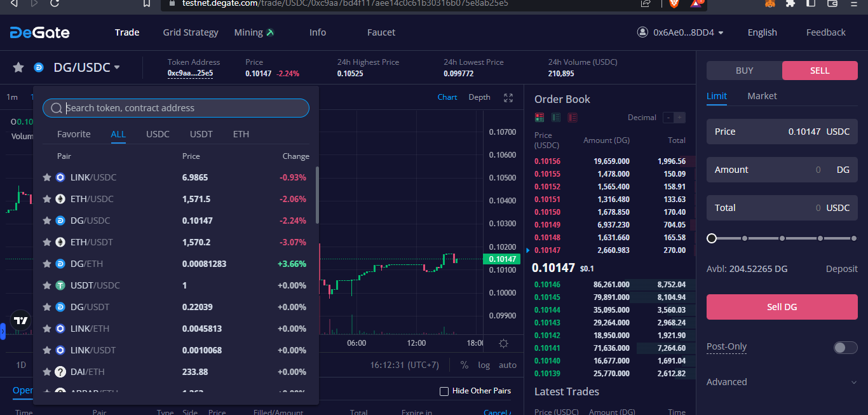868x415 pixels.
Task: Select the USDT pairs tab
Action: click(201, 134)
